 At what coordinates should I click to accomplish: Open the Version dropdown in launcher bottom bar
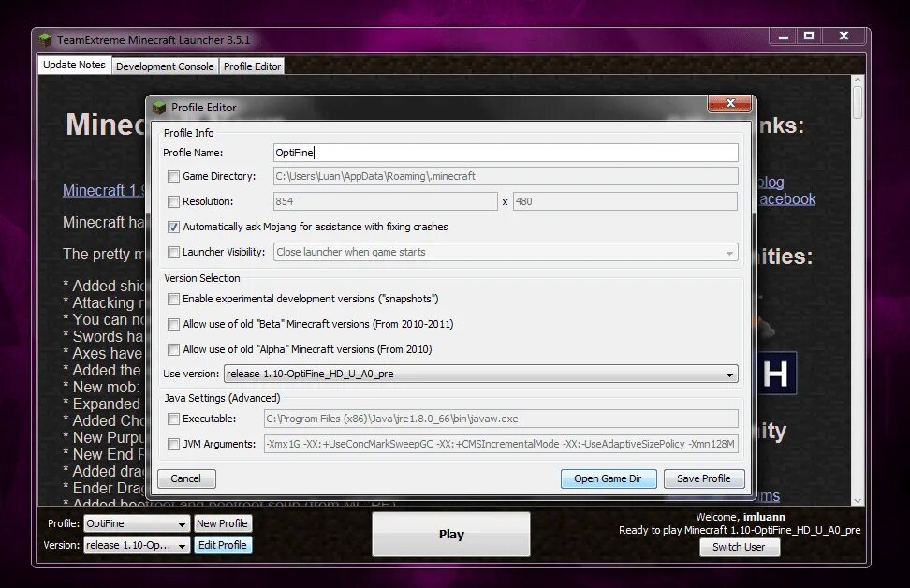point(137,545)
